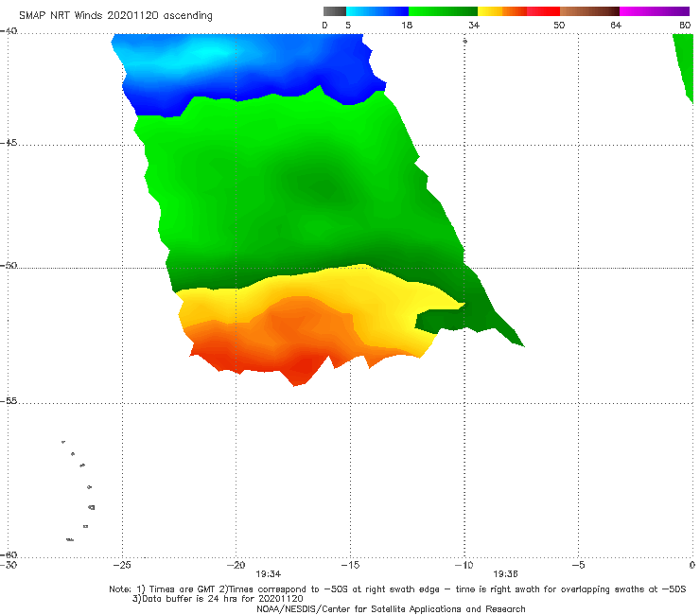Click the brown 50-64 color bar segment
700x615 pixels.
tap(589, 11)
